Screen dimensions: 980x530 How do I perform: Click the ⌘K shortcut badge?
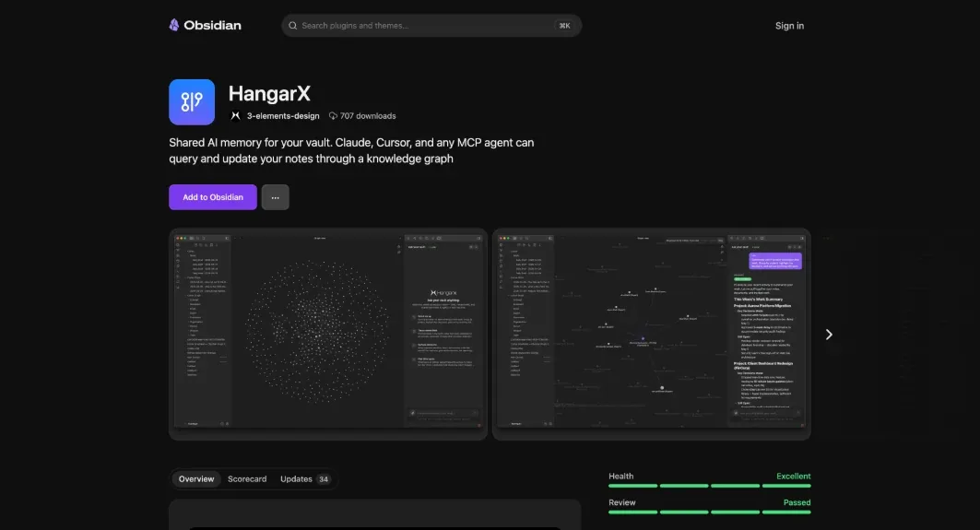(x=564, y=26)
